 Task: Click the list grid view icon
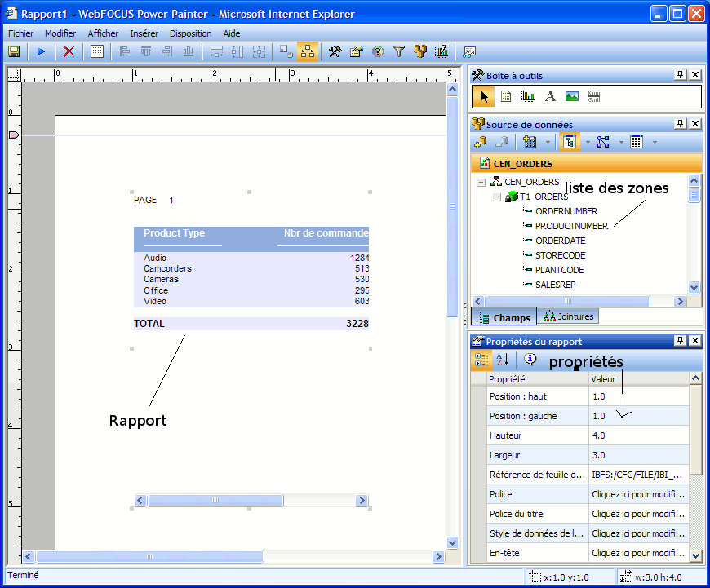[637, 142]
